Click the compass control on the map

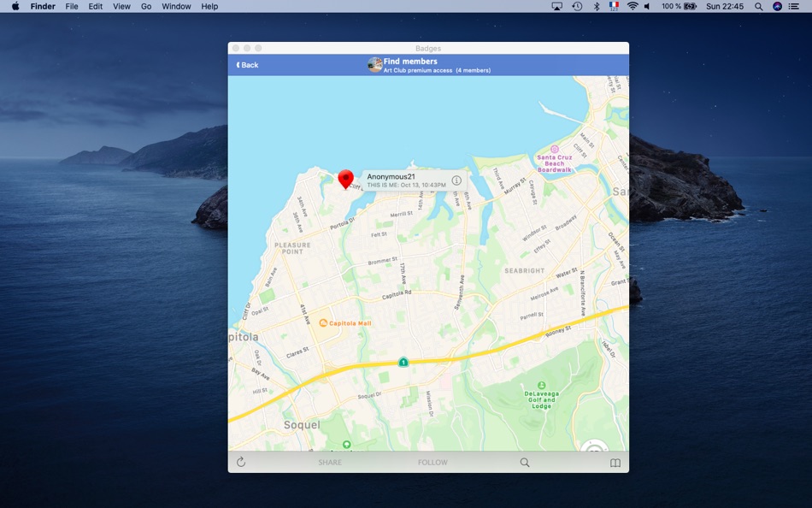(595, 446)
